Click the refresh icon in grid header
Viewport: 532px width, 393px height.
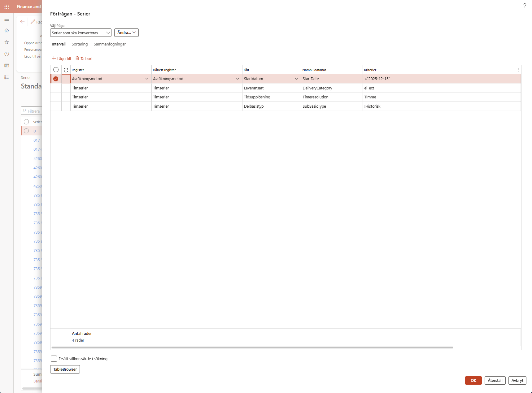coord(66,70)
